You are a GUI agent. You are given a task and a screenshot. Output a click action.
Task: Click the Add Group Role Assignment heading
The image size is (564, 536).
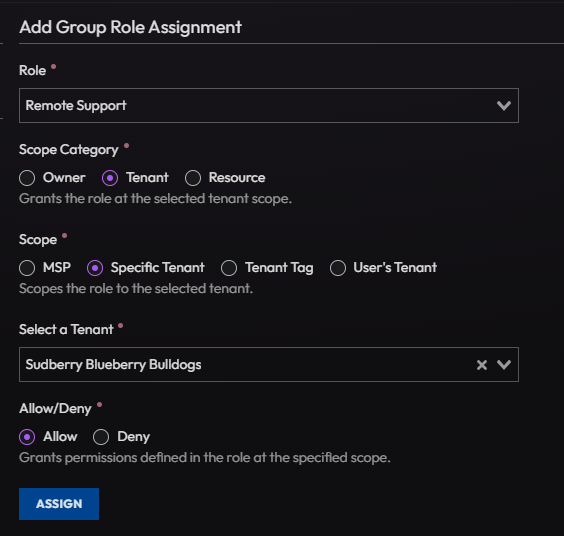click(x=130, y=27)
